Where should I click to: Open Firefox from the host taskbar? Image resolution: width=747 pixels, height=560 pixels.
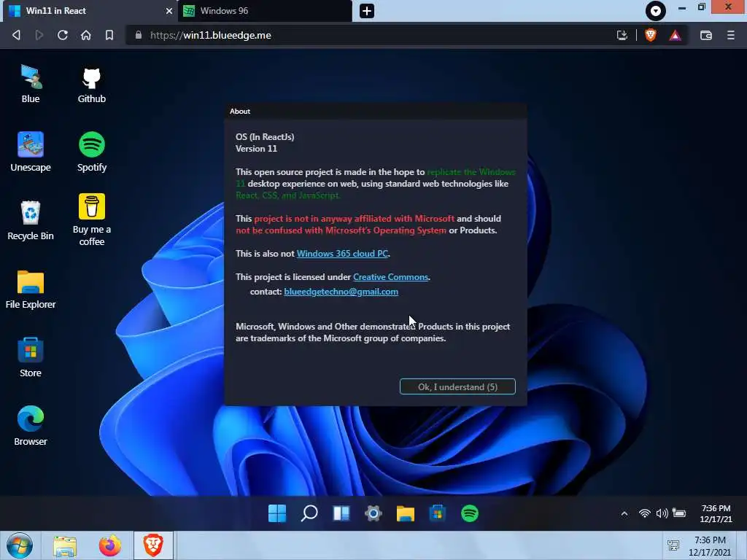[109, 546]
